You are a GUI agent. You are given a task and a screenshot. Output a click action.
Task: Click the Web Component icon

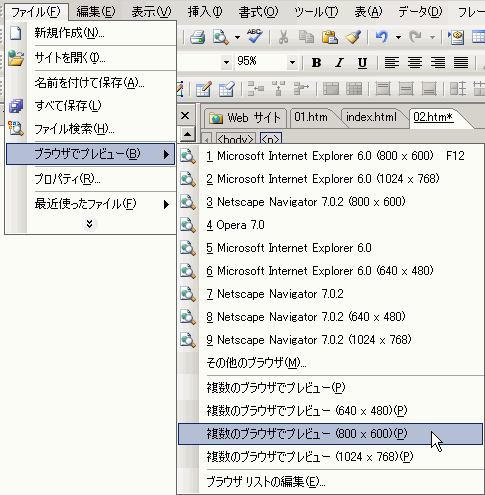(456, 37)
